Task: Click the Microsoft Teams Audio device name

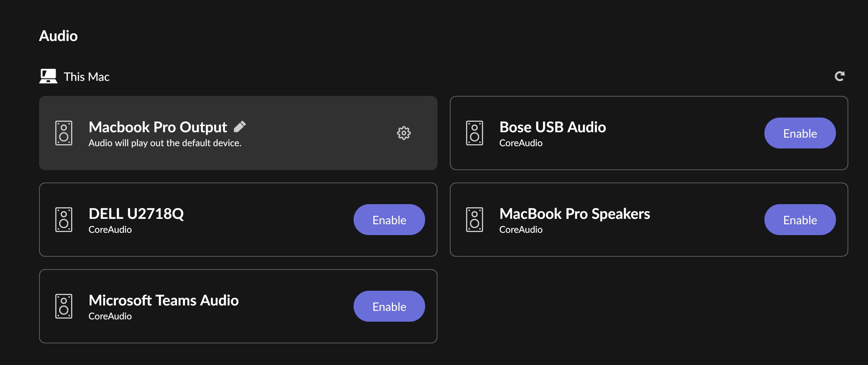Action: click(163, 300)
